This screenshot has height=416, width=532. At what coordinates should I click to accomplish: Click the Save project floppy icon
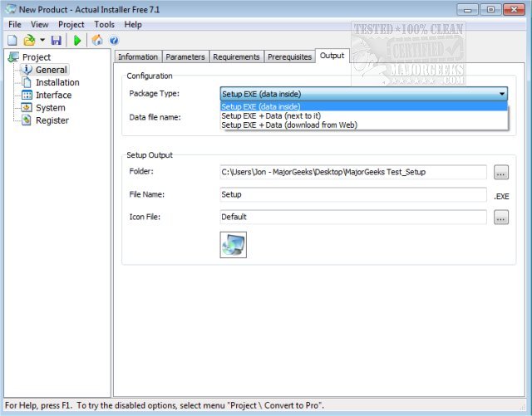(x=56, y=41)
